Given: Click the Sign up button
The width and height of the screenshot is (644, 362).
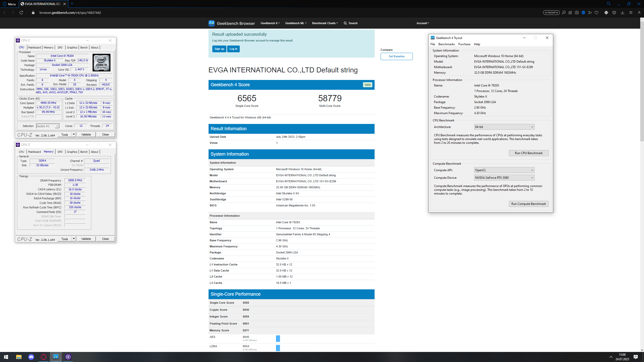Looking at the screenshot, I should coord(219,49).
